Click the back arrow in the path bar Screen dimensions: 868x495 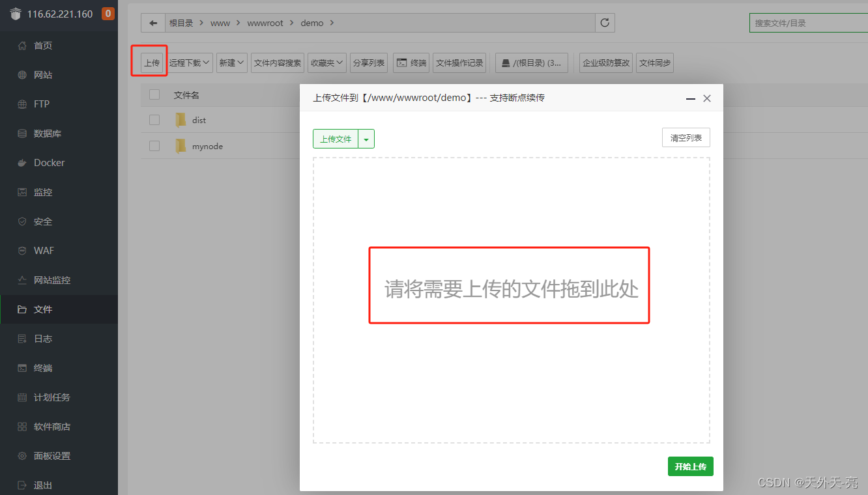153,23
